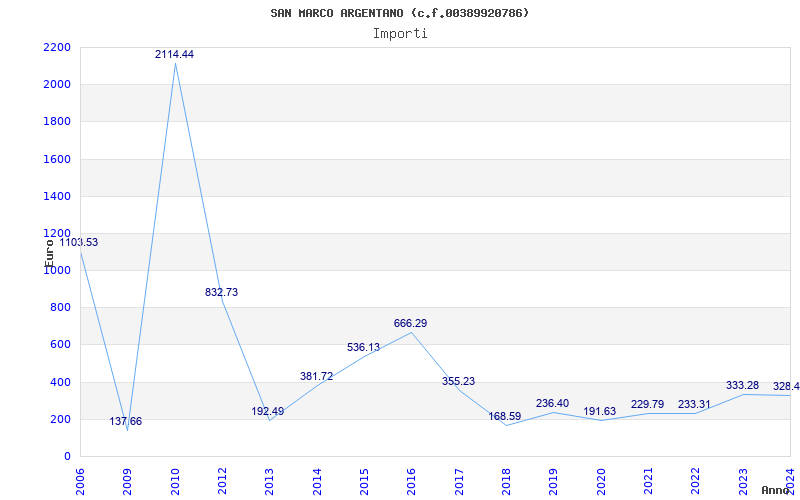Click the 832.73 data label

point(221,292)
